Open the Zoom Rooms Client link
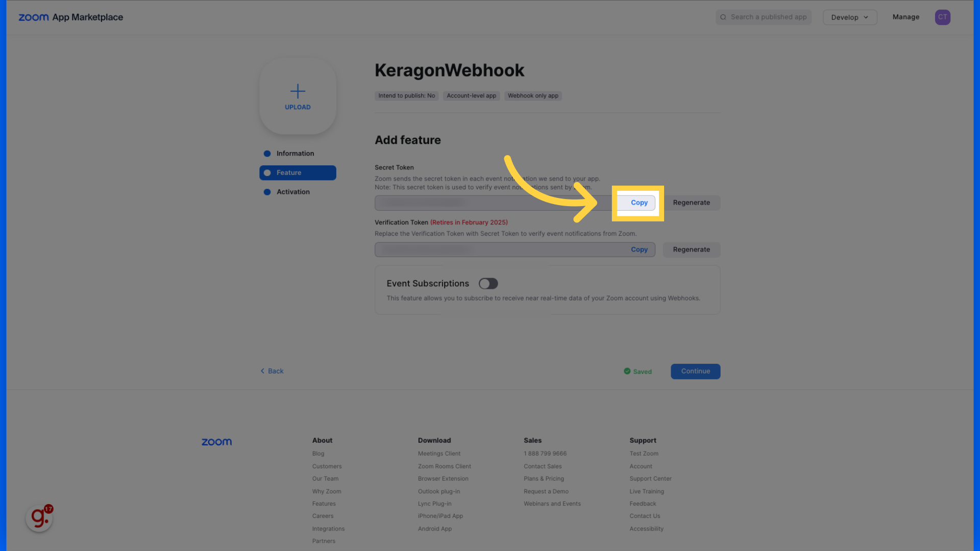Screen dimensions: 980x551 [444, 467]
